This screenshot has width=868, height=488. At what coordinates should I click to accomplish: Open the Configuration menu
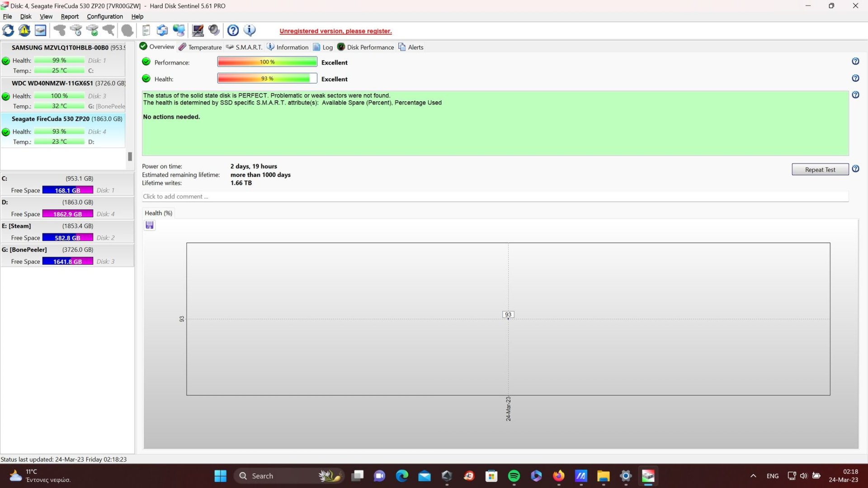click(104, 16)
